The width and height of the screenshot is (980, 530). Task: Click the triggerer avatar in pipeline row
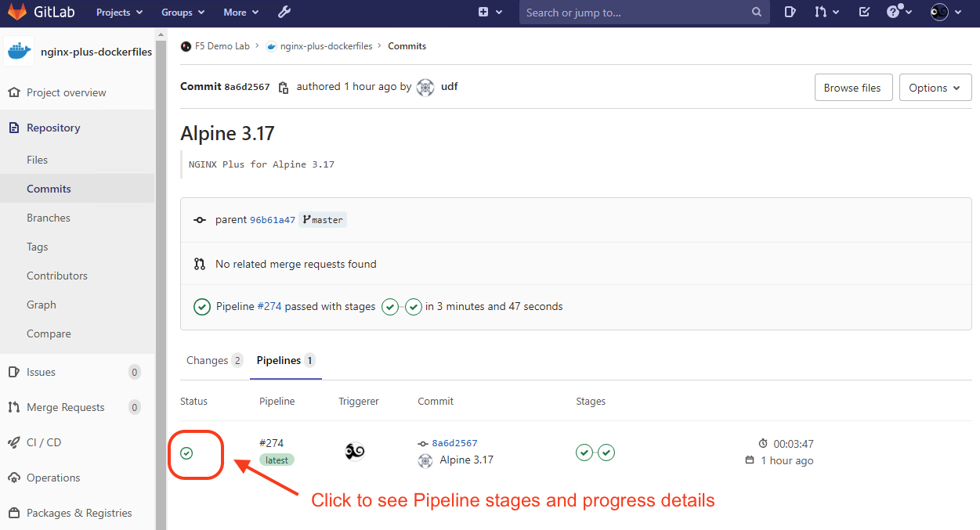click(354, 452)
